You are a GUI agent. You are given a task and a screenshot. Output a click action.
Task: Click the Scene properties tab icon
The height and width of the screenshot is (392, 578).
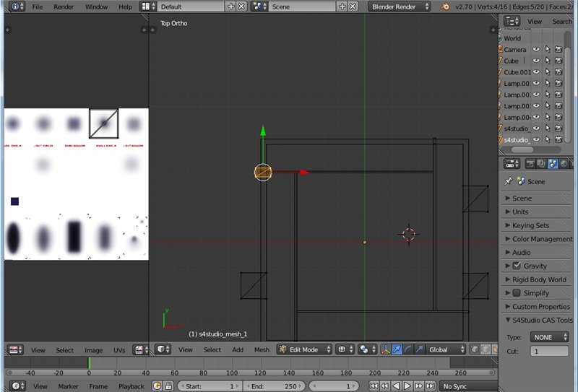coord(553,164)
